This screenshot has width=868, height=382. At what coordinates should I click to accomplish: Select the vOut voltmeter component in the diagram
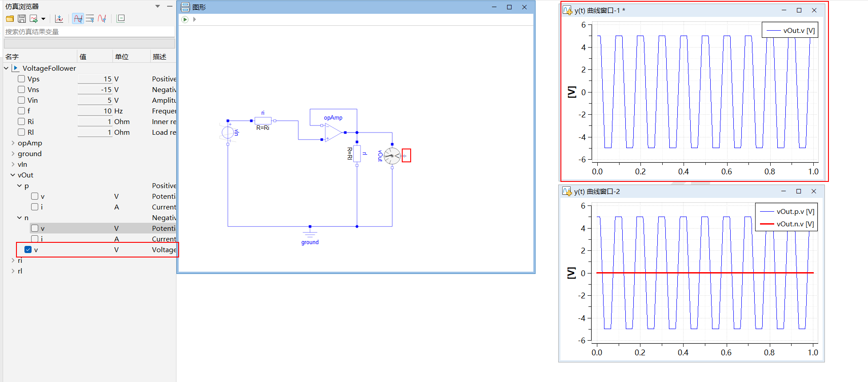[x=392, y=156]
